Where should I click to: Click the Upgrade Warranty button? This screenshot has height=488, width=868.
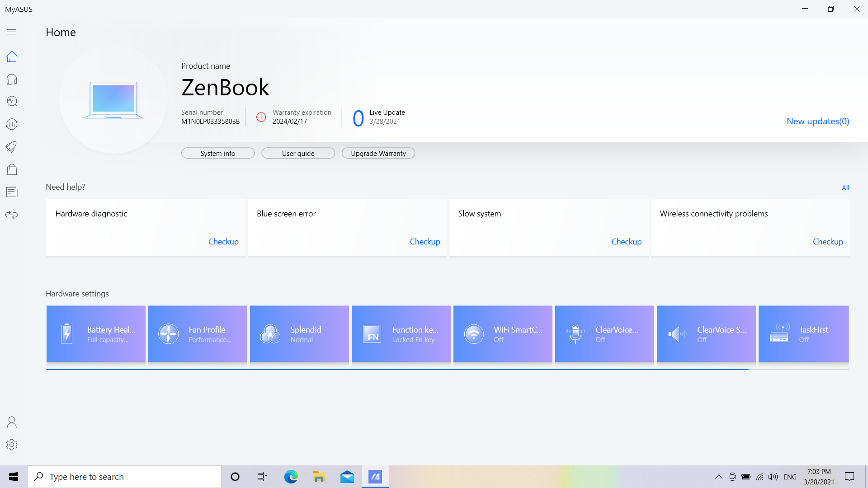378,153
